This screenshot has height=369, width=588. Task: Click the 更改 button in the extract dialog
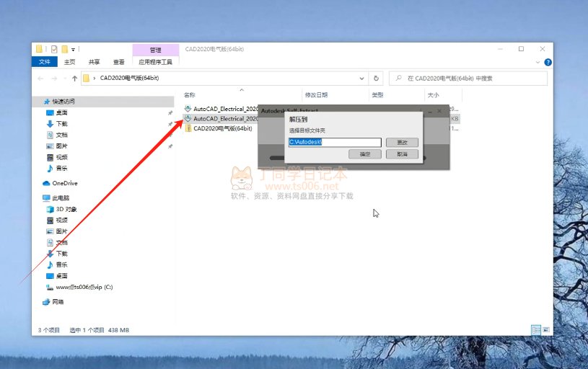pyautogui.click(x=402, y=143)
